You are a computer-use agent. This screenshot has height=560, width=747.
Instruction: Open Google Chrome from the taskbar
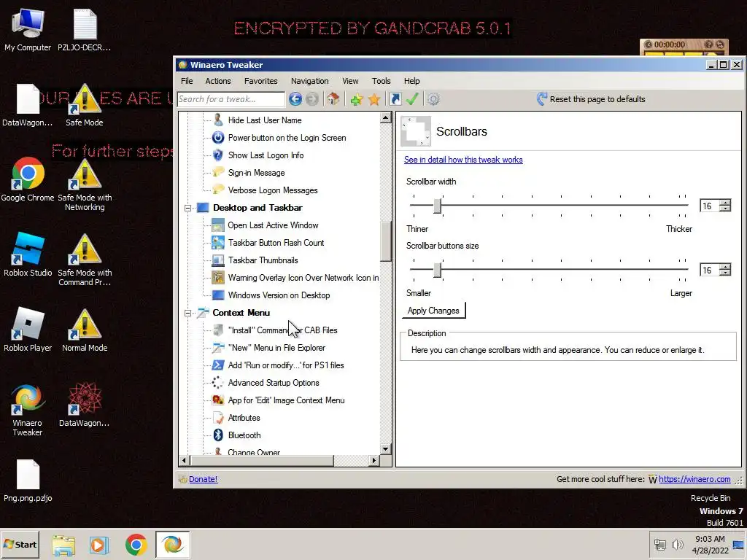click(136, 544)
